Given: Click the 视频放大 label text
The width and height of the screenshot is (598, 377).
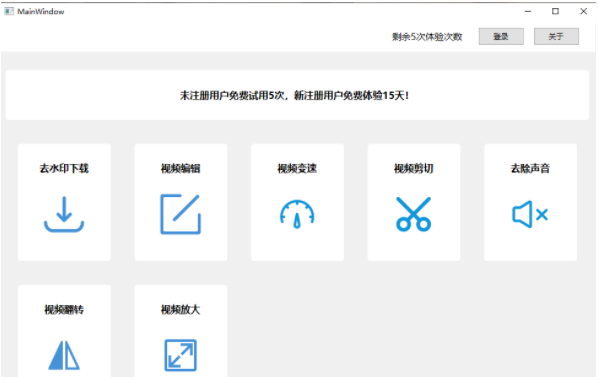Looking at the screenshot, I should pyautogui.click(x=180, y=310).
